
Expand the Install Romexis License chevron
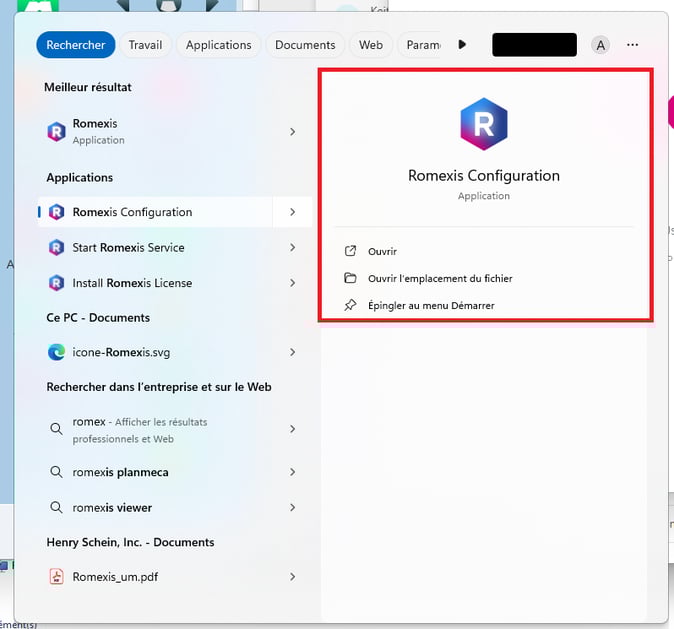pos(293,283)
